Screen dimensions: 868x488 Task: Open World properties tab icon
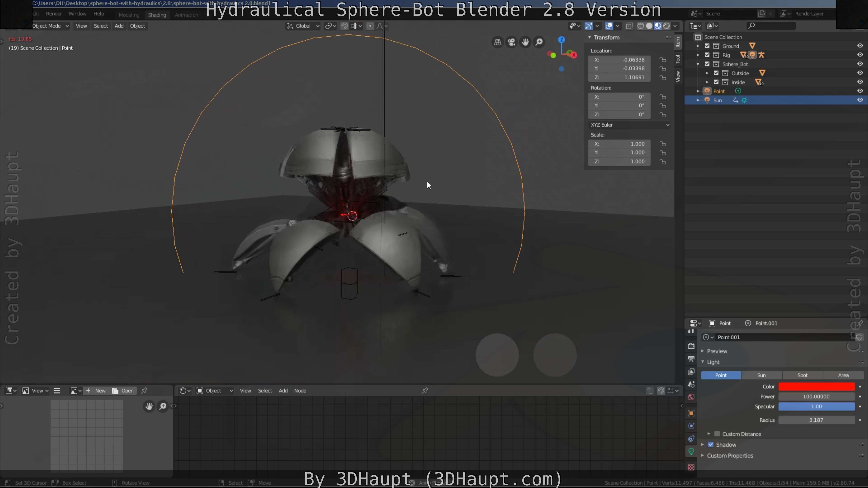691,397
